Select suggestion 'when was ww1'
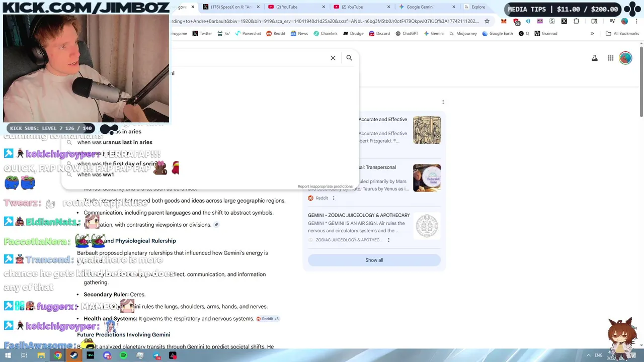 [x=96, y=174]
